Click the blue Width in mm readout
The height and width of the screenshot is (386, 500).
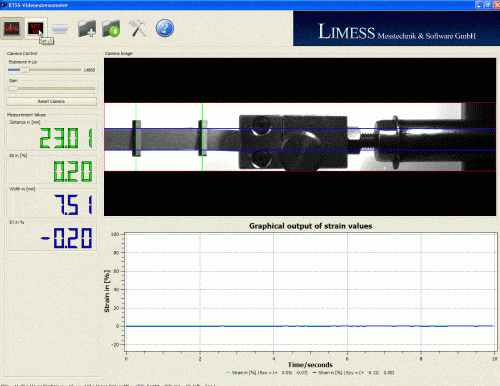[73, 205]
